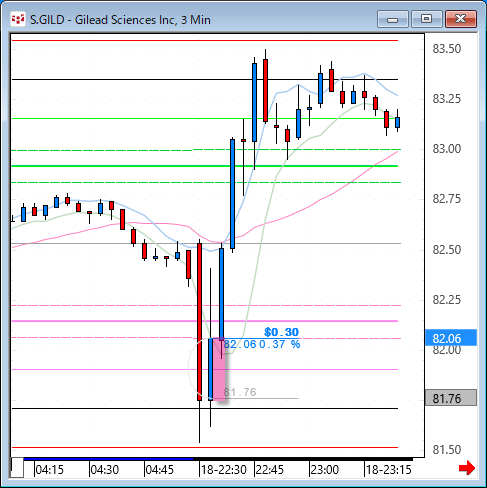Close the S.GILD chart window

pos(461,19)
